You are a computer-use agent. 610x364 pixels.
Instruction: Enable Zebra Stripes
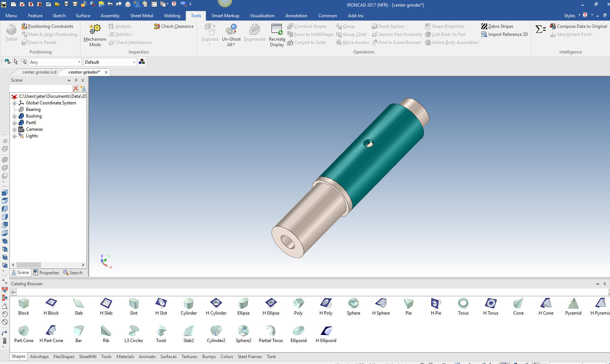tap(497, 26)
